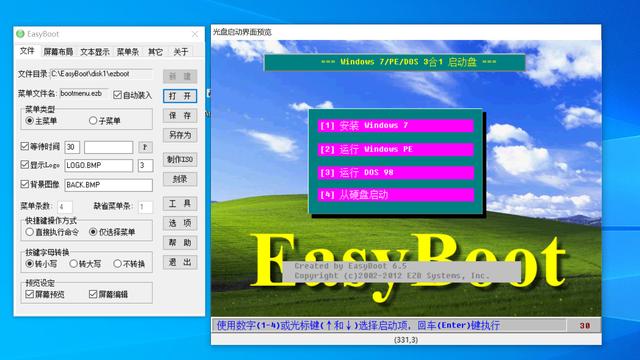
Task: Click the 打开 button
Action: pos(180,96)
